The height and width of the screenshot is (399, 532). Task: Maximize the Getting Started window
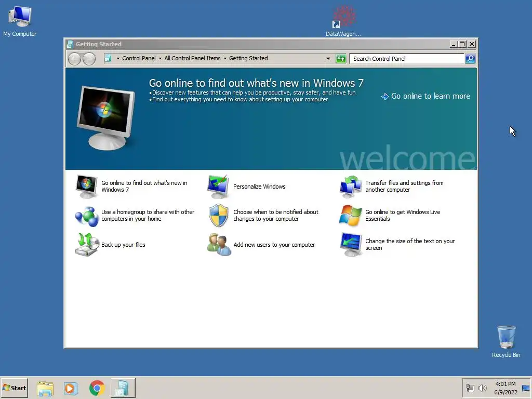462,44
